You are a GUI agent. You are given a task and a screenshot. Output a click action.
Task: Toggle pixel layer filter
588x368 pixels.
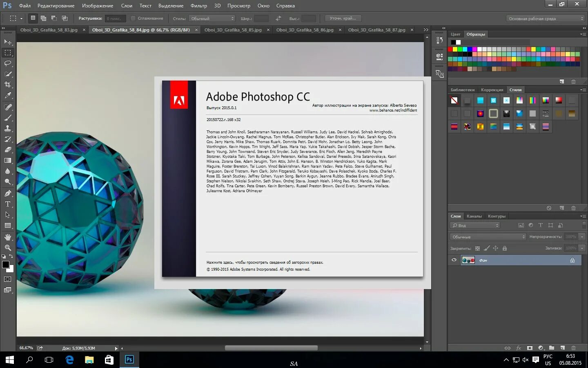[x=521, y=225]
